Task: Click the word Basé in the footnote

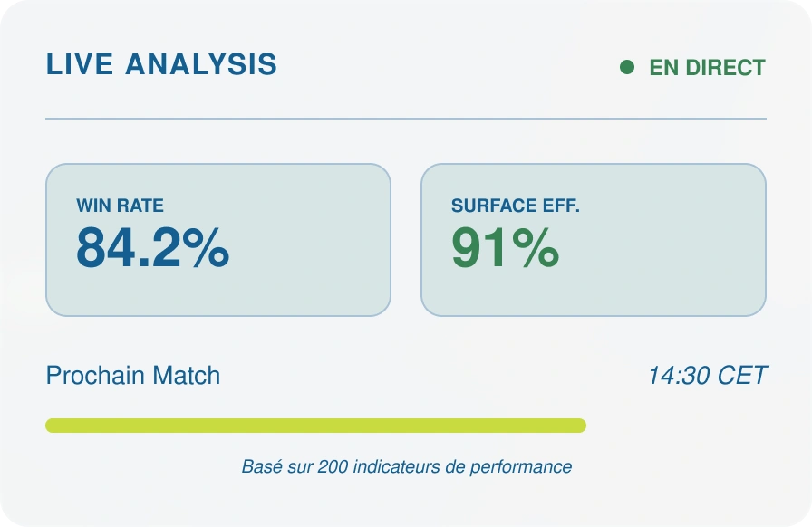Action: point(259,467)
